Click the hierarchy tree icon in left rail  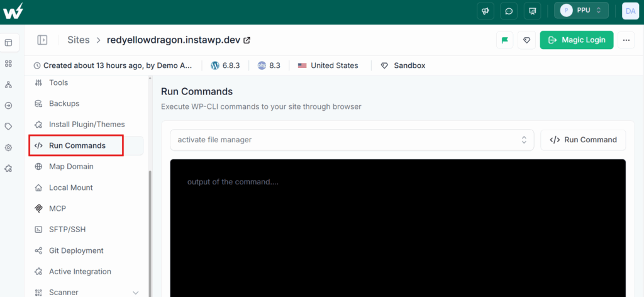(x=8, y=84)
